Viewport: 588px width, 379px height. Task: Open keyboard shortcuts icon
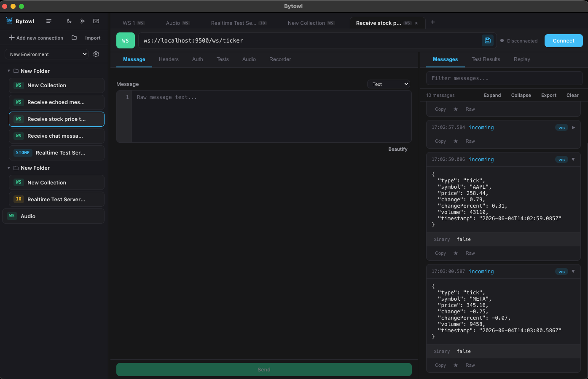[x=96, y=21]
